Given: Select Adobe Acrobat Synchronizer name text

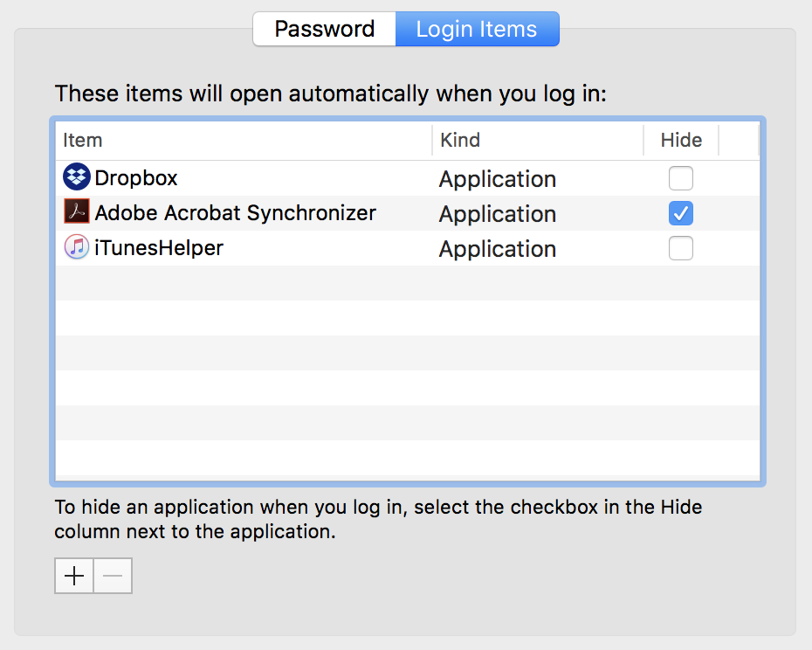Looking at the screenshot, I should click(x=235, y=213).
